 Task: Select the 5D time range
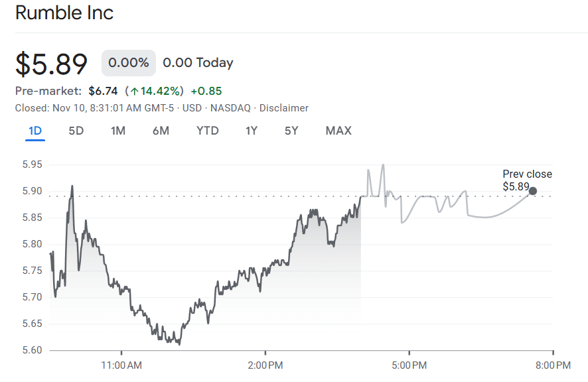coord(76,131)
